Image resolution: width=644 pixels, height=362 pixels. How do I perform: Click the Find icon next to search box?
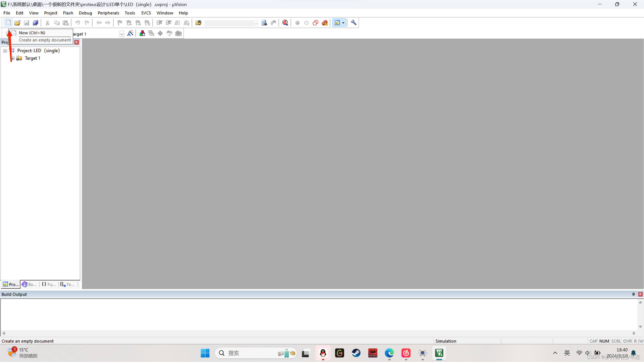(264, 23)
